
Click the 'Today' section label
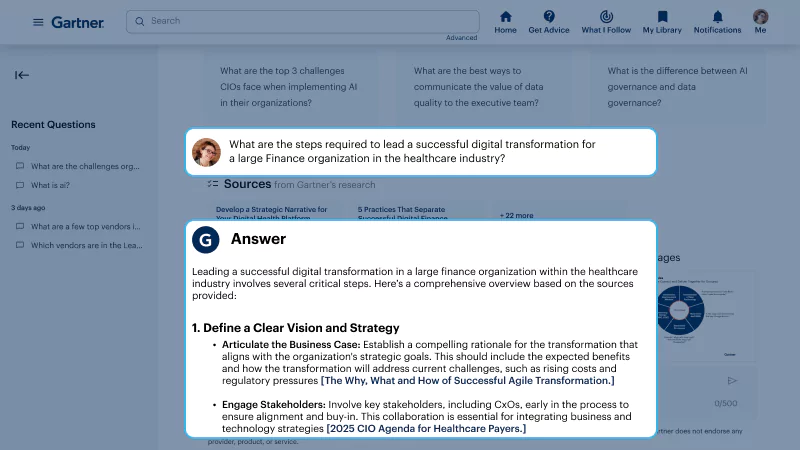pos(20,147)
